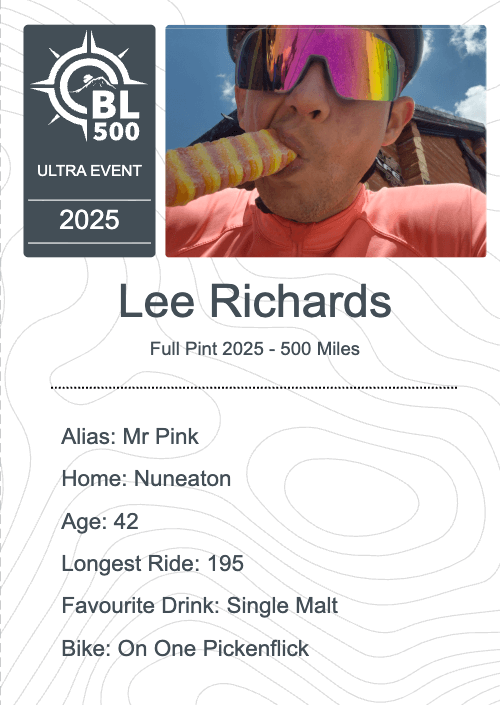Select Full Pint 2025 - 500 Miles subtitle
The image size is (500, 705).
point(254,349)
